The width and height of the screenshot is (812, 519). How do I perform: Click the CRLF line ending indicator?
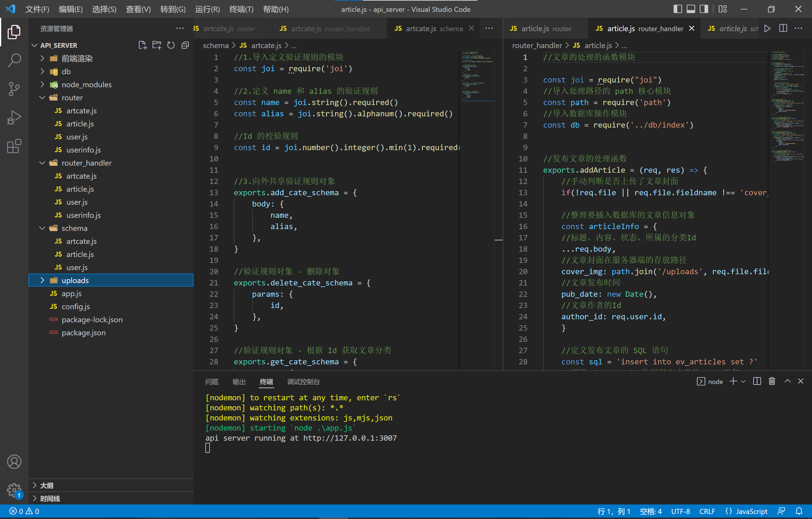(707, 511)
